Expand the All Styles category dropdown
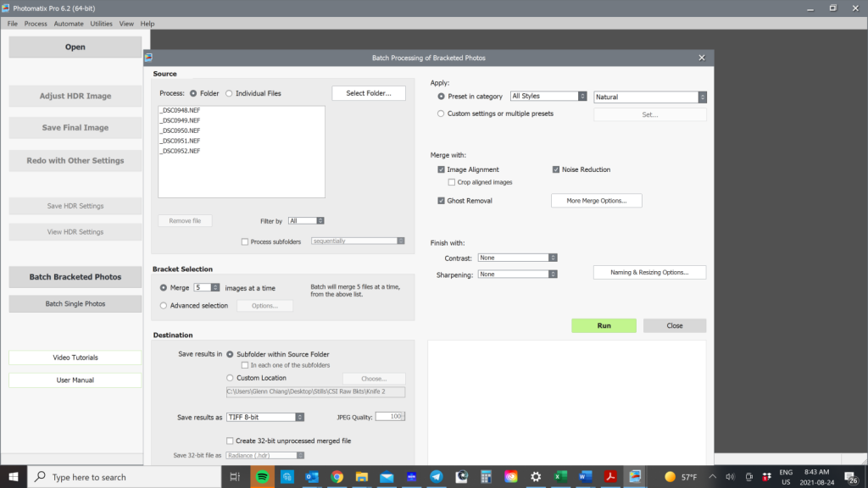This screenshot has height=488, width=868. pos(548,97)
